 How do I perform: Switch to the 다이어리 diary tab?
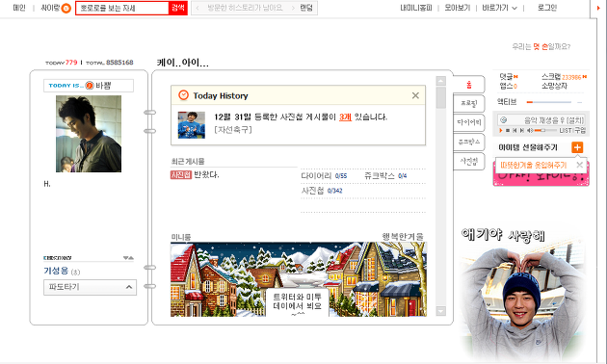469,122
